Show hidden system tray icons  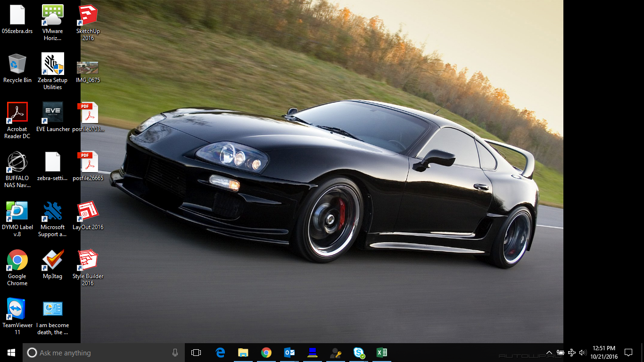(x=549, y=353)
